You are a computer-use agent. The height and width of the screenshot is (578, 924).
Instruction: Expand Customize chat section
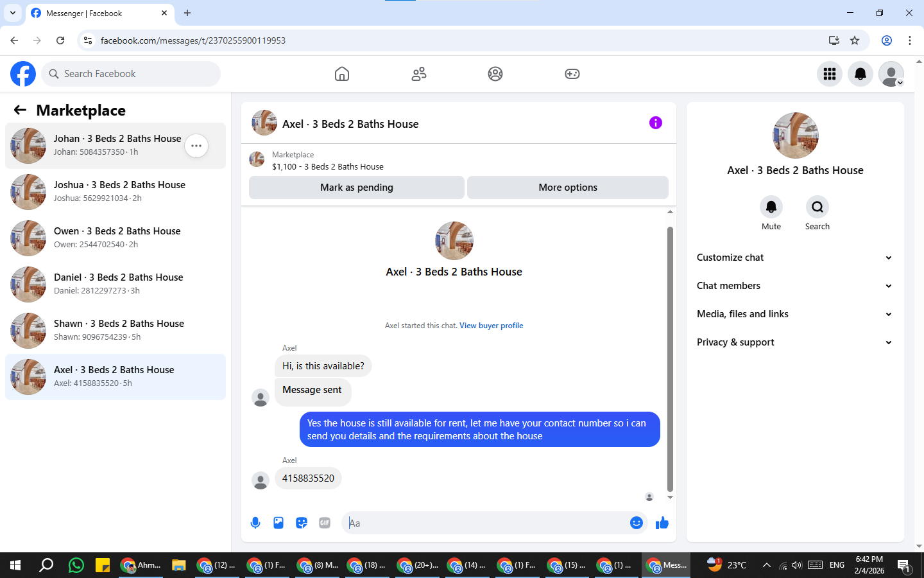coord(795,258)
